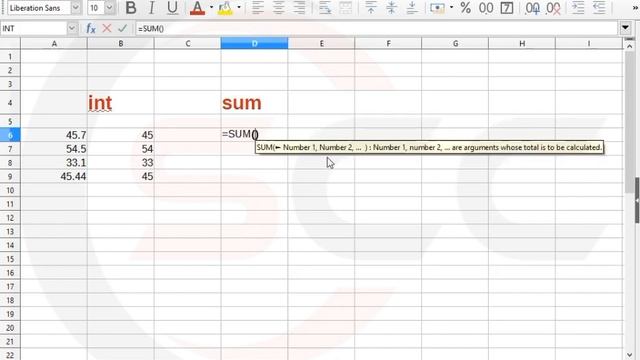Viewport: 640px width, 360px height.
Task: Click cell B8 with value 33
Action: coord(121,163)
